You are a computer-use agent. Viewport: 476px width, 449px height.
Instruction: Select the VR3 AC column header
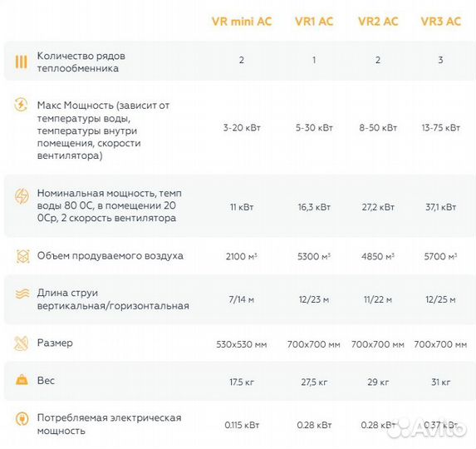click(441, 22)
